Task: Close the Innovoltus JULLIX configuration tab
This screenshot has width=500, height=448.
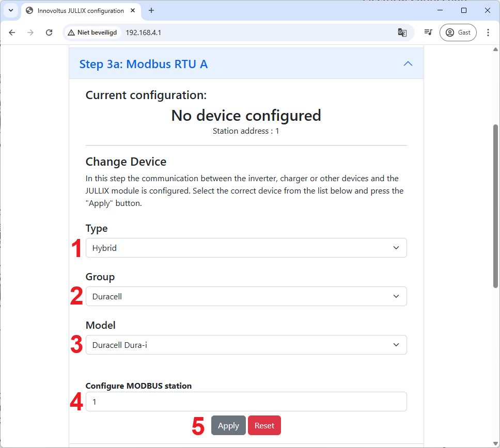Action: pos(134,10)
